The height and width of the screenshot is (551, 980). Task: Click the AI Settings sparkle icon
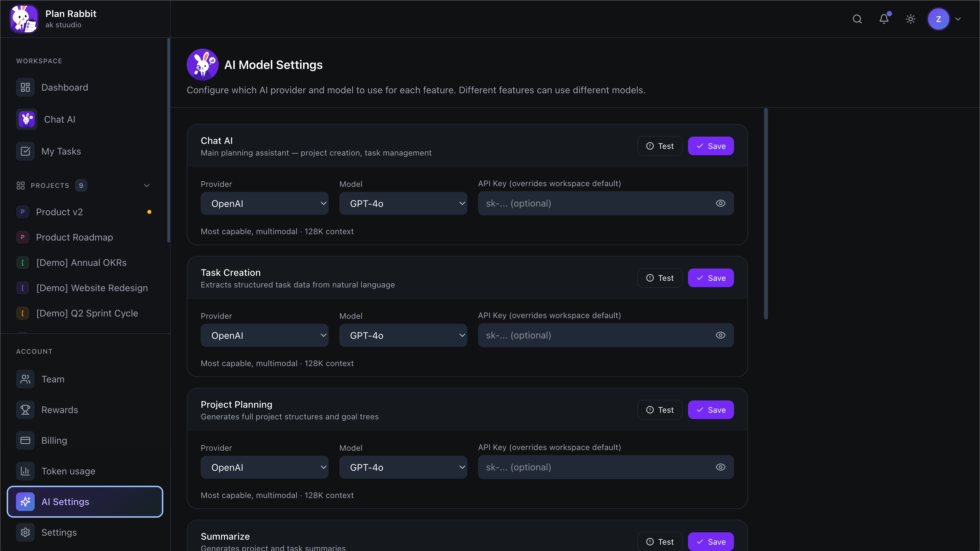click(x=25, y=502)
